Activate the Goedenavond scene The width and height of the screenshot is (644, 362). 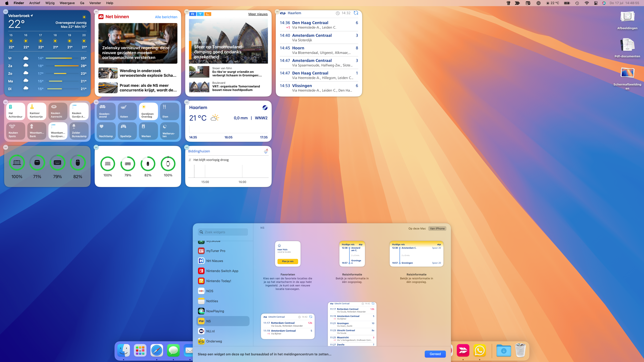[x=106, y=111]
